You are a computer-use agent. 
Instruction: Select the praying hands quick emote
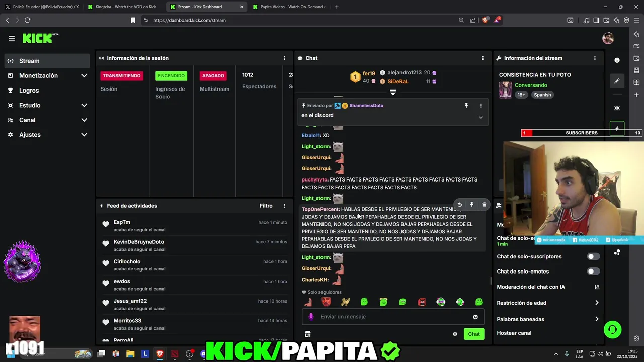[345, 302]
